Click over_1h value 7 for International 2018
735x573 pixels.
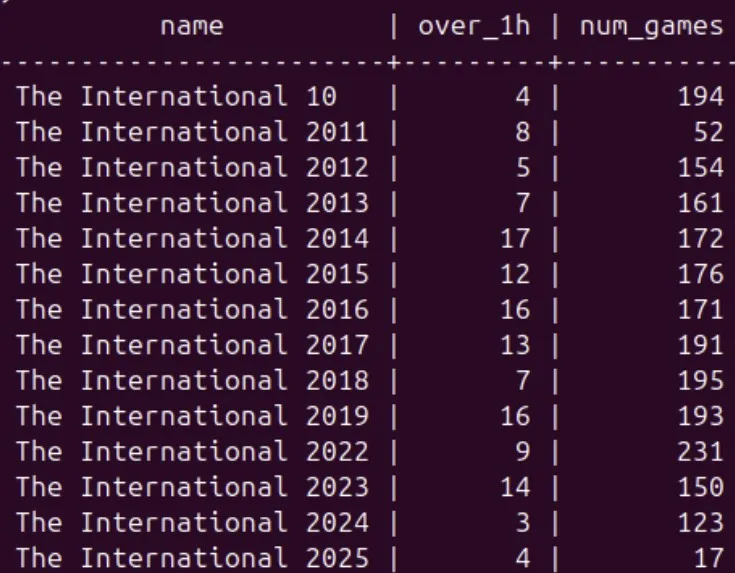[x=523, y=381]
